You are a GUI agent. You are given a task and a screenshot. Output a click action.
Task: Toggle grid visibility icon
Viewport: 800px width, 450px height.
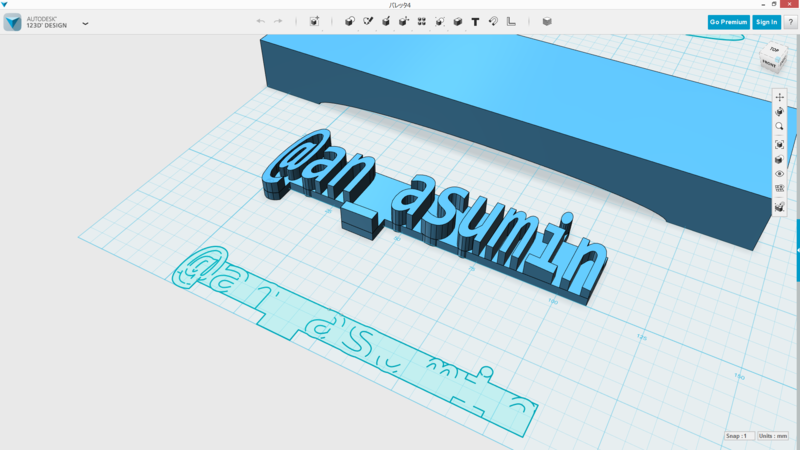click(x=779, y=188)
